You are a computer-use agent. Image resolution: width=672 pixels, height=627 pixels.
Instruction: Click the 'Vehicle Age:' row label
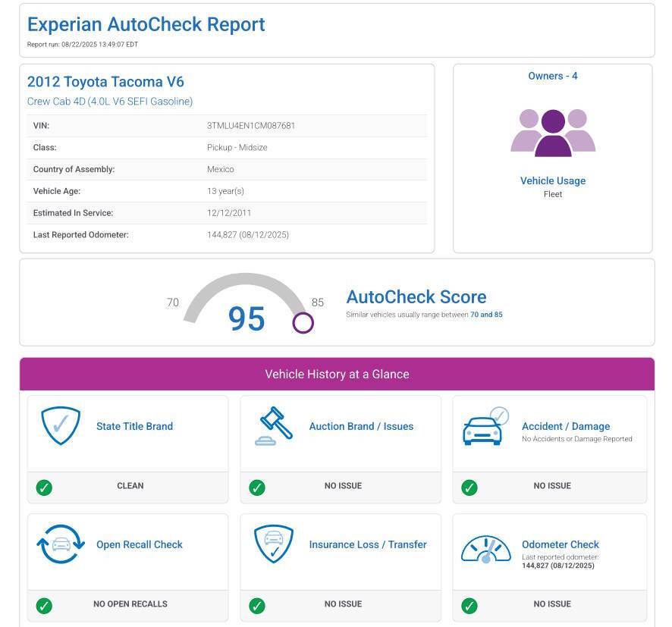pyautogui.click(x=57, y=191)
